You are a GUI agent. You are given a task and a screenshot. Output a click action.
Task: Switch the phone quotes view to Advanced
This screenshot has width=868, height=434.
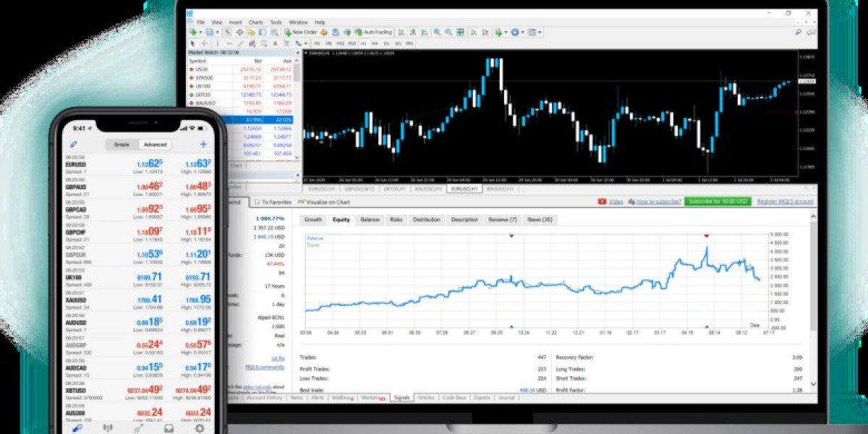[x=156, y=144]
